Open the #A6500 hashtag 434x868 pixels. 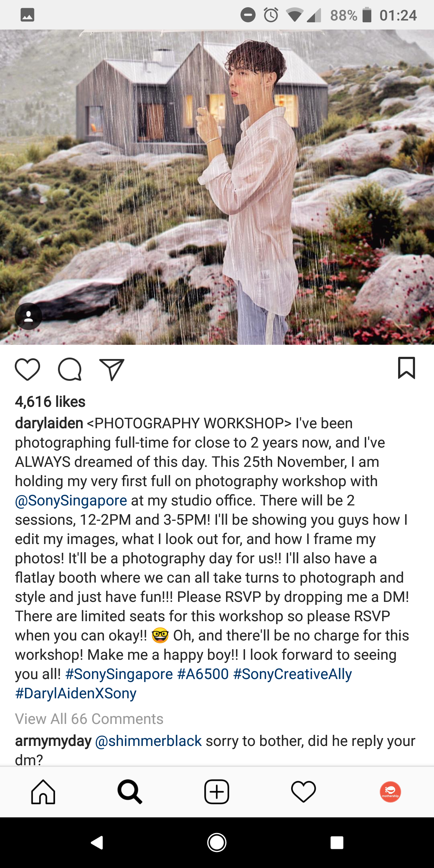203,674
